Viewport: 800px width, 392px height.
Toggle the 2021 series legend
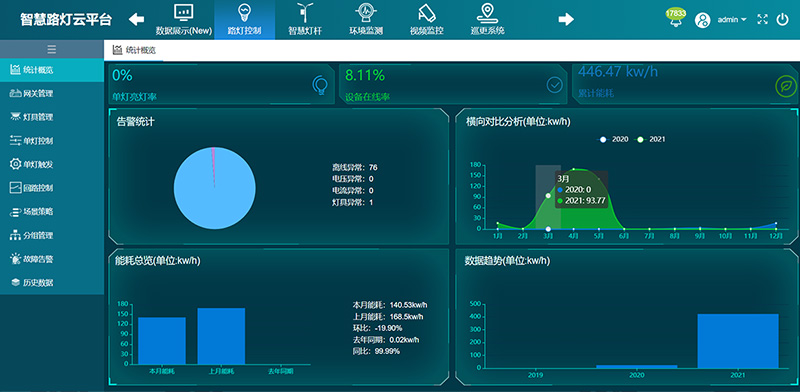[x=650, y=139]
